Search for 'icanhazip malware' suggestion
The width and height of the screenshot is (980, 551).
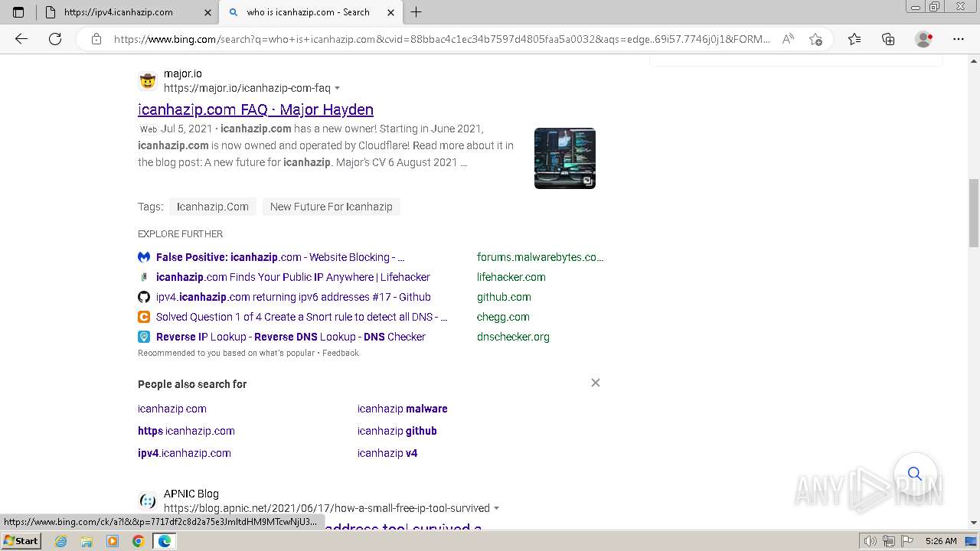(x=403, y=409)
